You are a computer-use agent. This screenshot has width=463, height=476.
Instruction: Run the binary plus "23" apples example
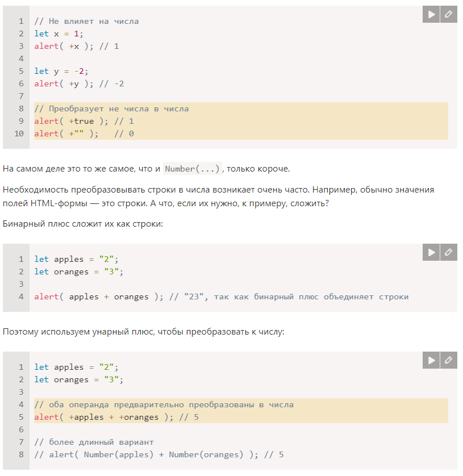[432, 252]
